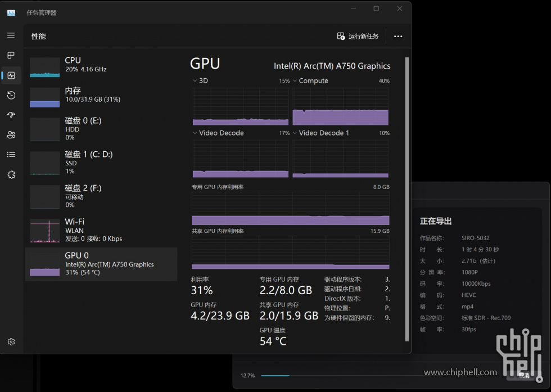The height and width of the screenshot is (392, 551).
Task: Click the Task Manager app icon in title bar
Action: pos(11,13)
